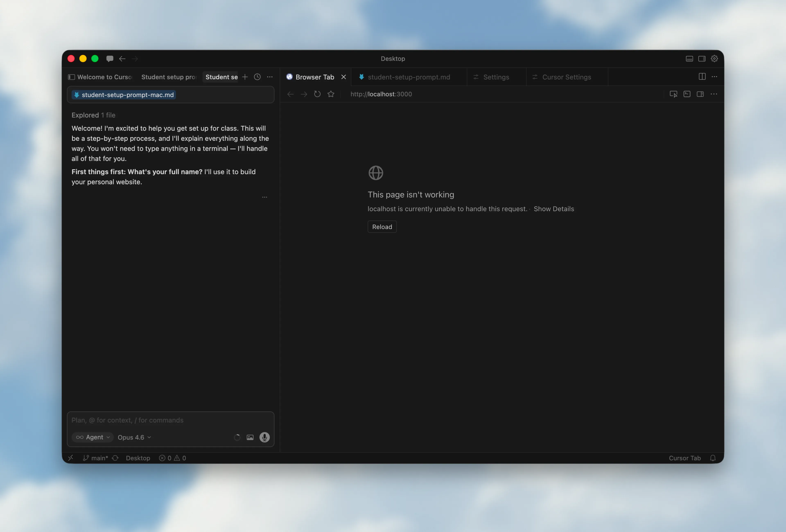Activate browser element selector icon

tap(673, 94)
